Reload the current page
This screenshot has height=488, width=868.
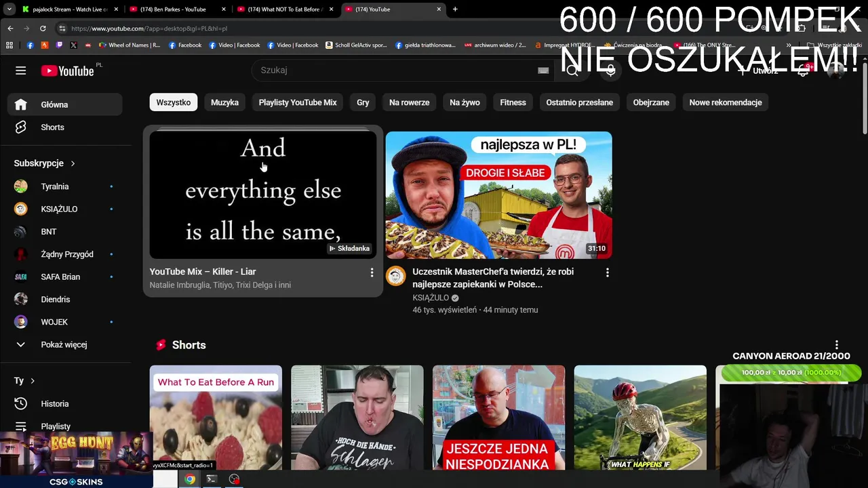(43, 28)
